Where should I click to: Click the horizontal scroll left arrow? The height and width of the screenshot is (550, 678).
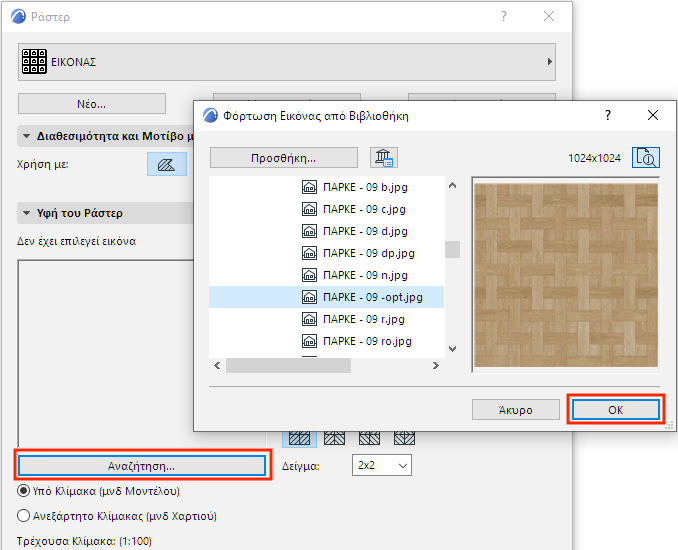[x=217, y=366]
